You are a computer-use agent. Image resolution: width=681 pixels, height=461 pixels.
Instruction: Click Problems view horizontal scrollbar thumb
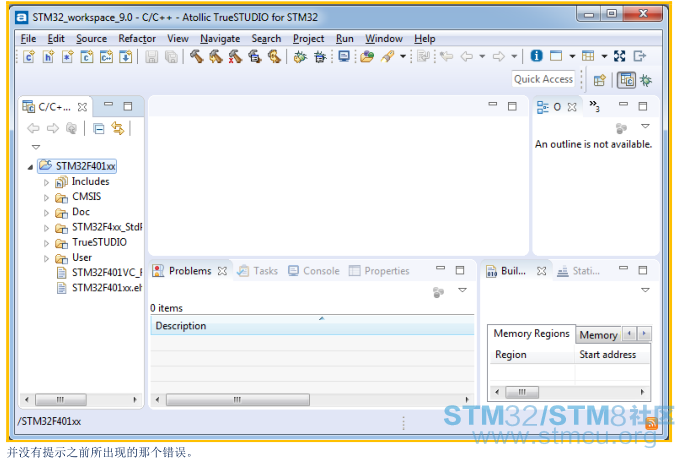238,400
